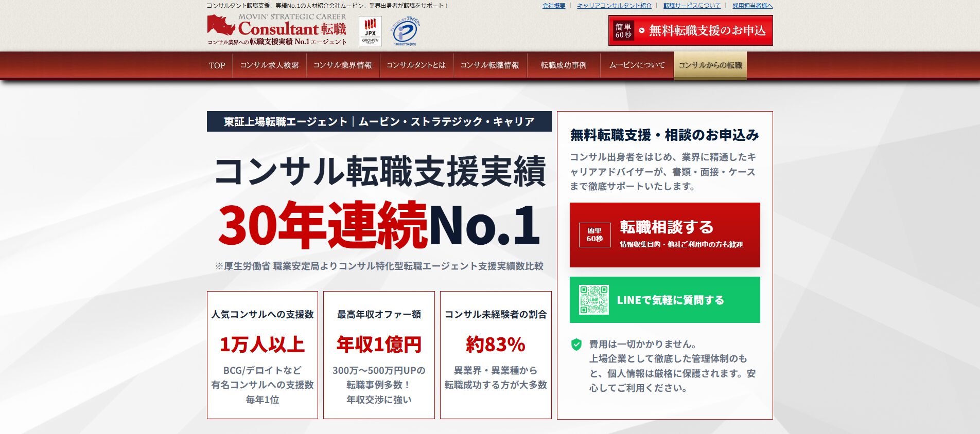Click the JPX Growth badge icon
Image resolution: width=980 pixels, height=434 pixels.
(370, 31)
